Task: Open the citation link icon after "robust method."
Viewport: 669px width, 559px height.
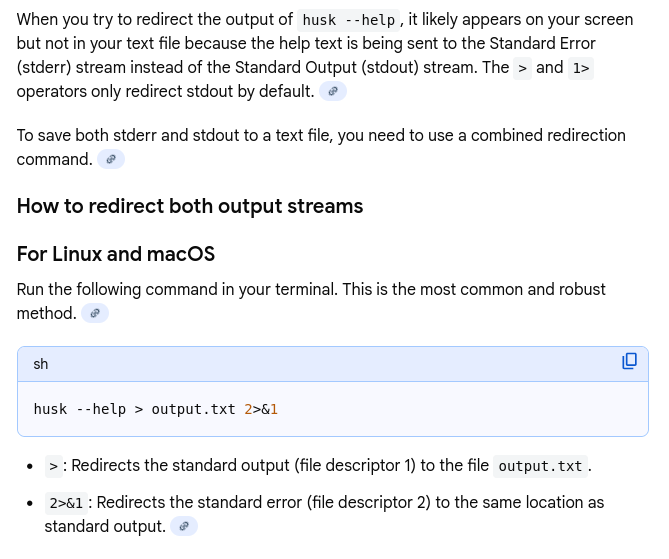Action: click(x=95, y=314)
